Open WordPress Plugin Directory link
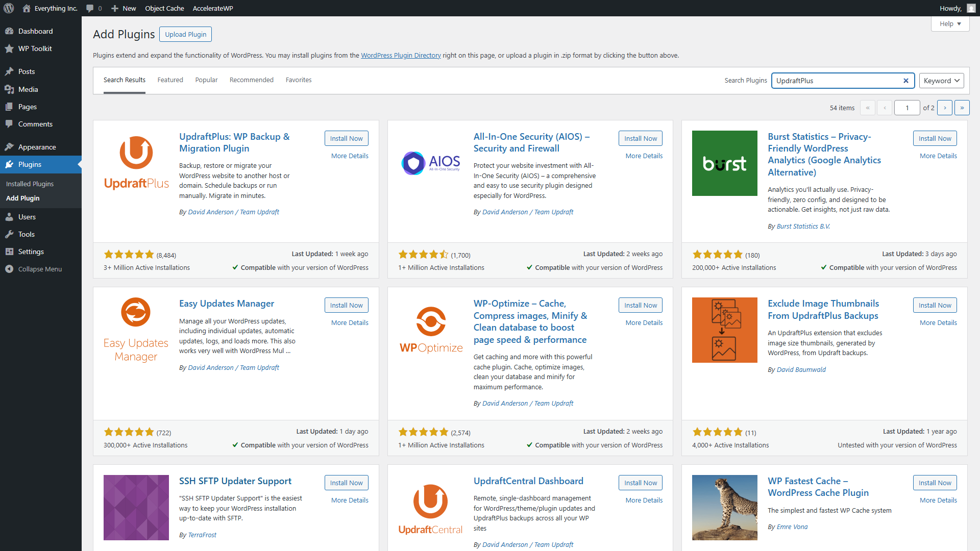 pos(401,56)
